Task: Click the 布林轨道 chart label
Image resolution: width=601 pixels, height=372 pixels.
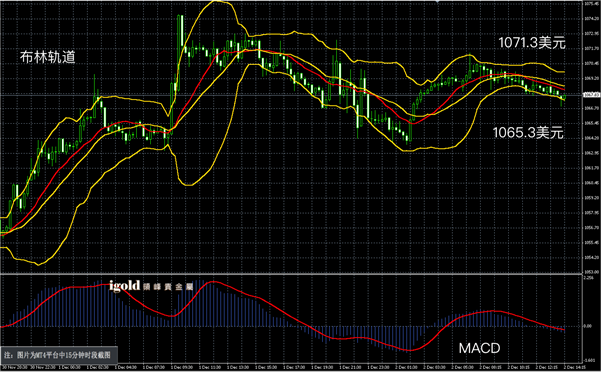Action: tap(48, 57)
